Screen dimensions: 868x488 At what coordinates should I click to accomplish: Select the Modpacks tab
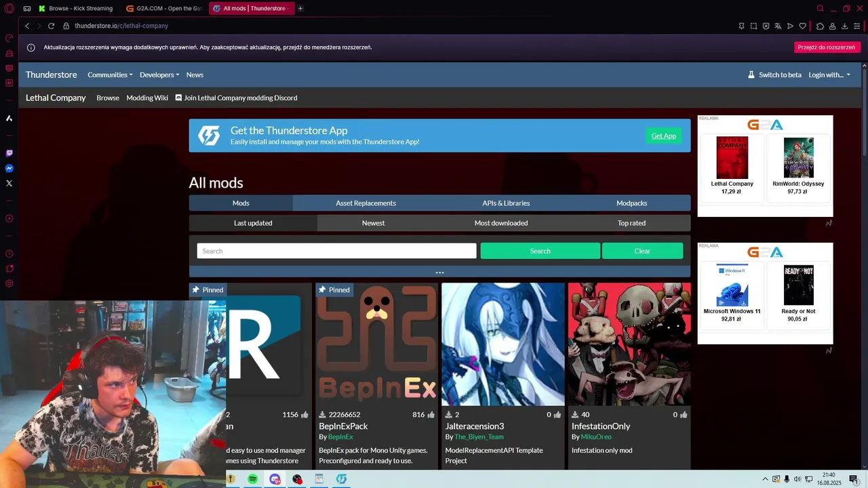631,203
